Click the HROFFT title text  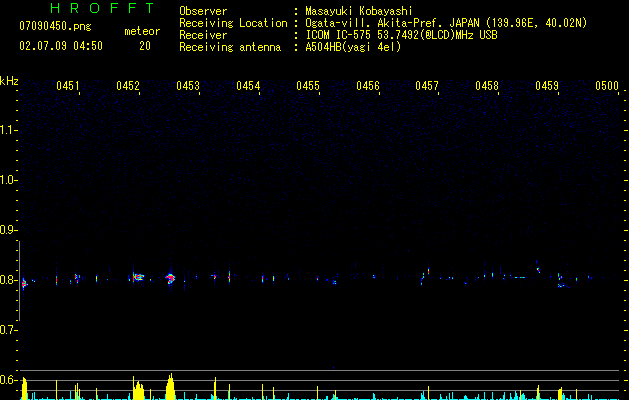tap(102, 8)
